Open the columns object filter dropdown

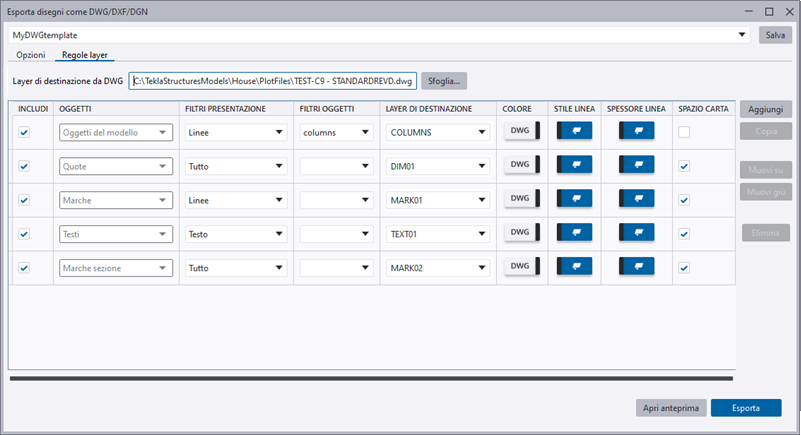[335, 132]
